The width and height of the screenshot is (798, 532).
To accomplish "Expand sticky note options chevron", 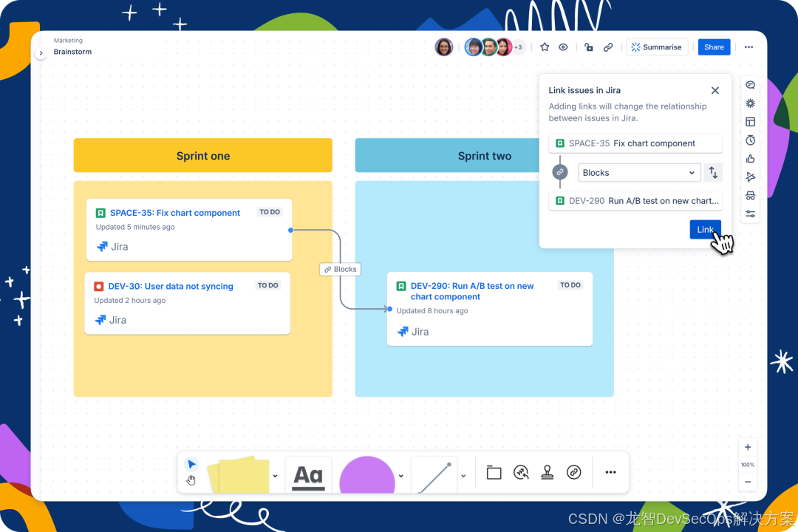I will tap(276, 476).
